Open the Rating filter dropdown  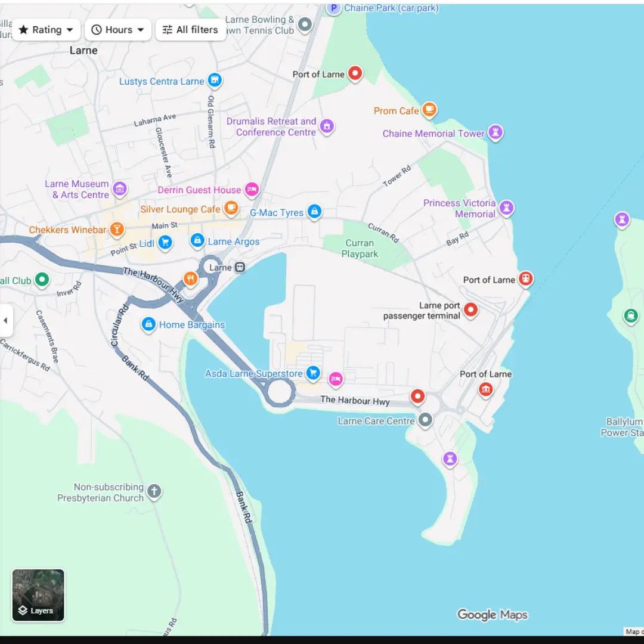[47, 30]
